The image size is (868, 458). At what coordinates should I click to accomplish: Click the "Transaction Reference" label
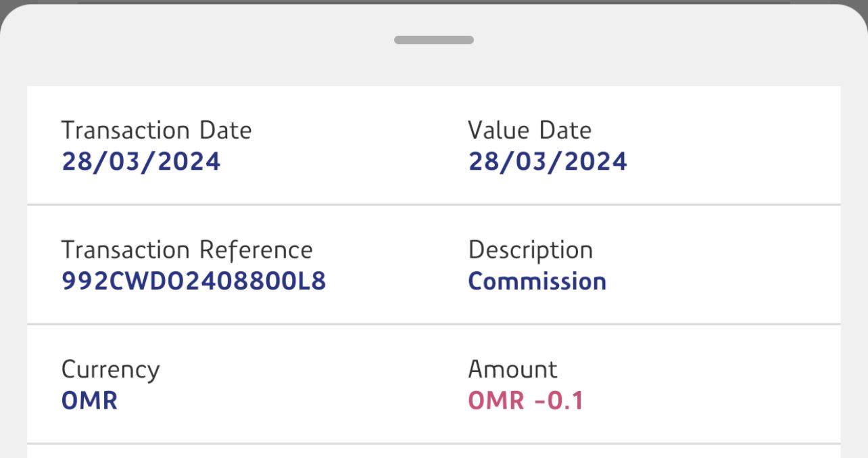click(187, 250)
